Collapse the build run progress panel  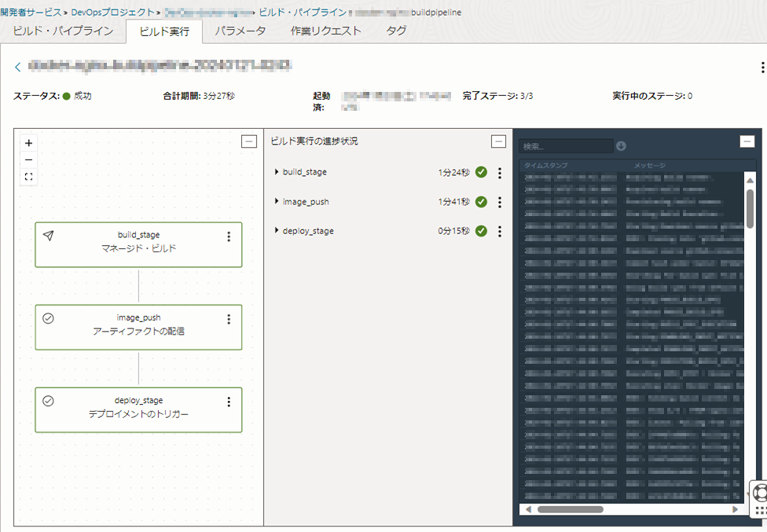click(x=498, y=141)
